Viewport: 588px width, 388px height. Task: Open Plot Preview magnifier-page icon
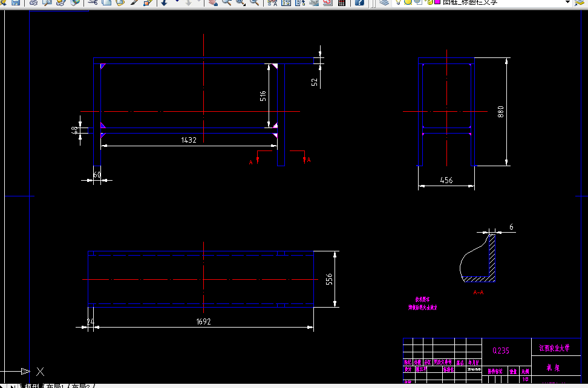point(47,2)
